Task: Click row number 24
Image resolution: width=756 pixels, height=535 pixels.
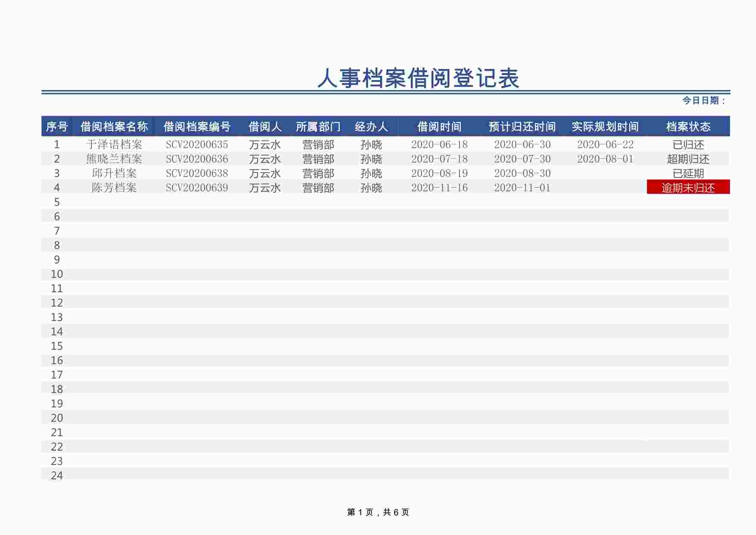Action: pyautogui.click(x=57, y=476)
